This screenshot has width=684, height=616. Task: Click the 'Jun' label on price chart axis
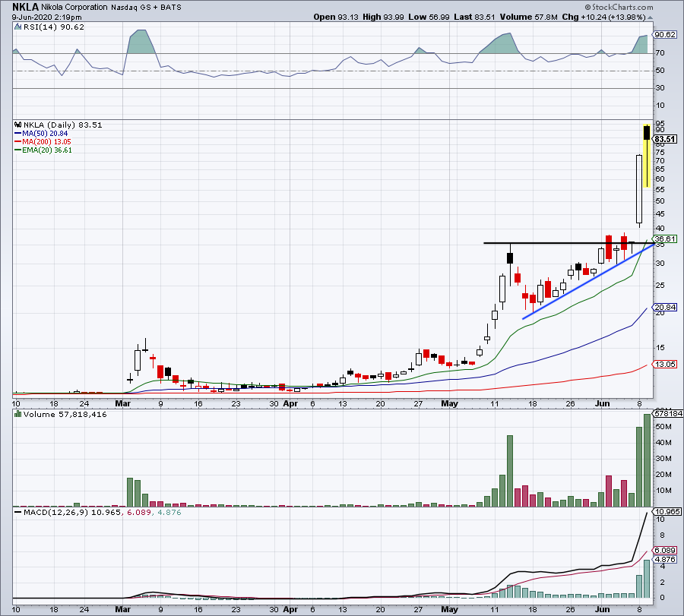tap(603, 403)
